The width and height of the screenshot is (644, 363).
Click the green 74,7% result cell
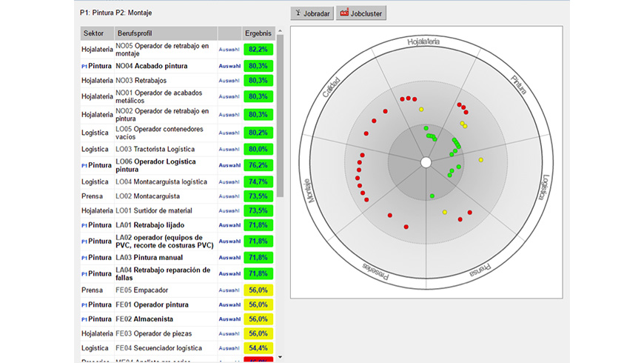(x=258, y=181)
